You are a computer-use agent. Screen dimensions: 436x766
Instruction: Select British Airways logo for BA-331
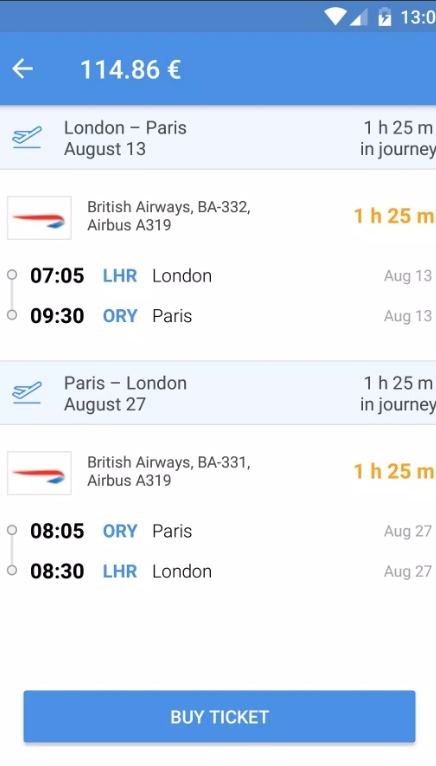tap(39, 473)
